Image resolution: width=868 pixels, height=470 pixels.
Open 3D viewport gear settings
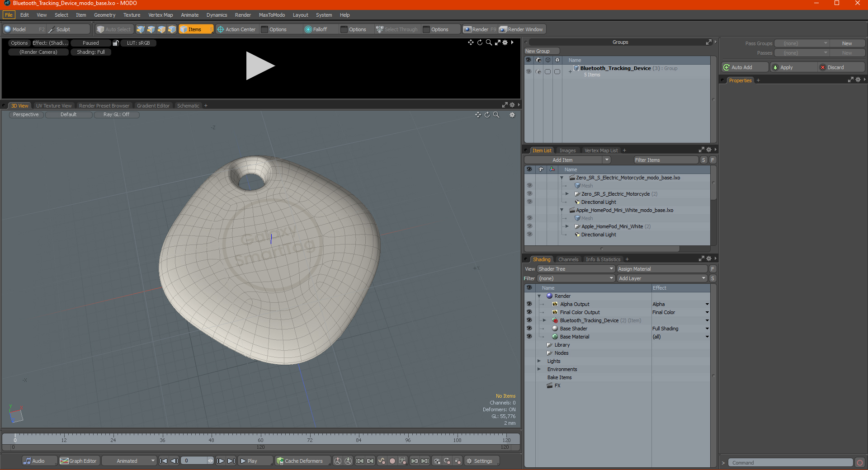tap(512, 115)
